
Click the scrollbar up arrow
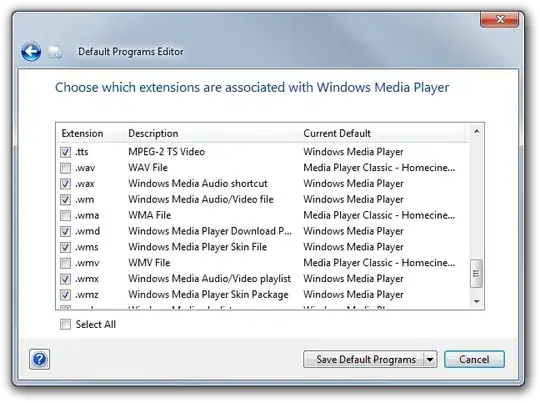pos(477,131)
